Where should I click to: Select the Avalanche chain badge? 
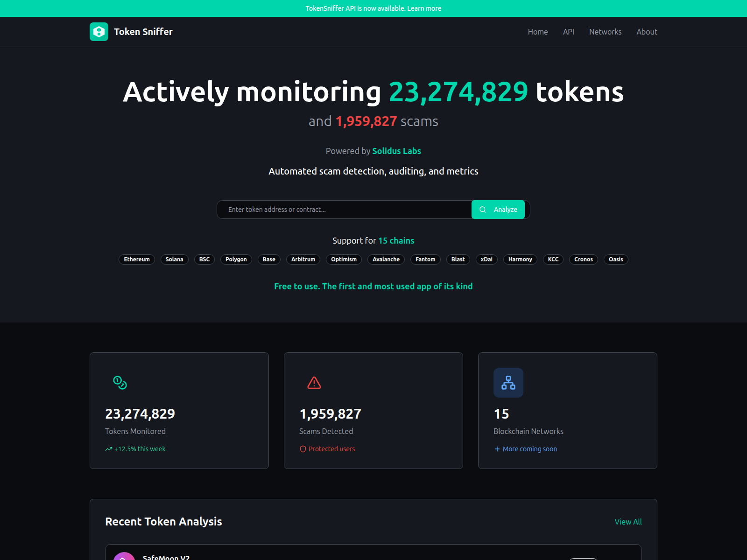(386, 259)
